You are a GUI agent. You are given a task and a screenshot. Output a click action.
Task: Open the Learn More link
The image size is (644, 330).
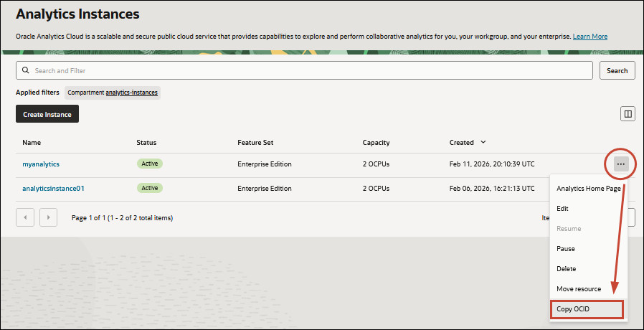click(x=589, y=36)
